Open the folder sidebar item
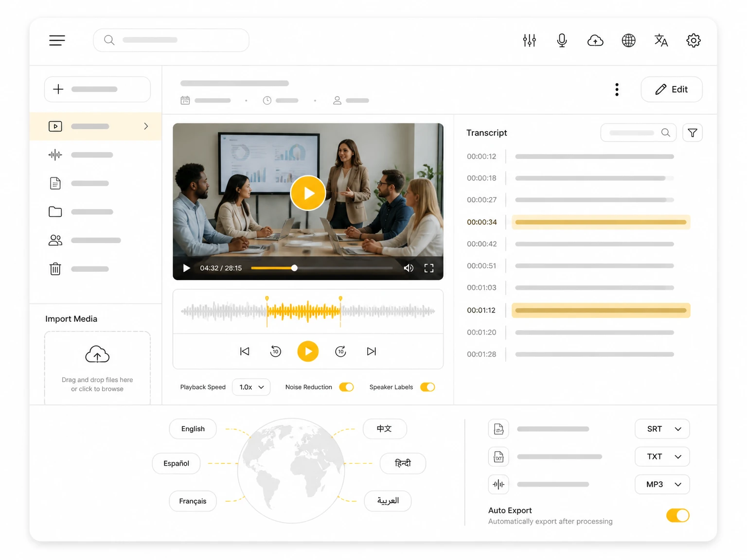Screen dimensions: 747x560 click(95, 212)
